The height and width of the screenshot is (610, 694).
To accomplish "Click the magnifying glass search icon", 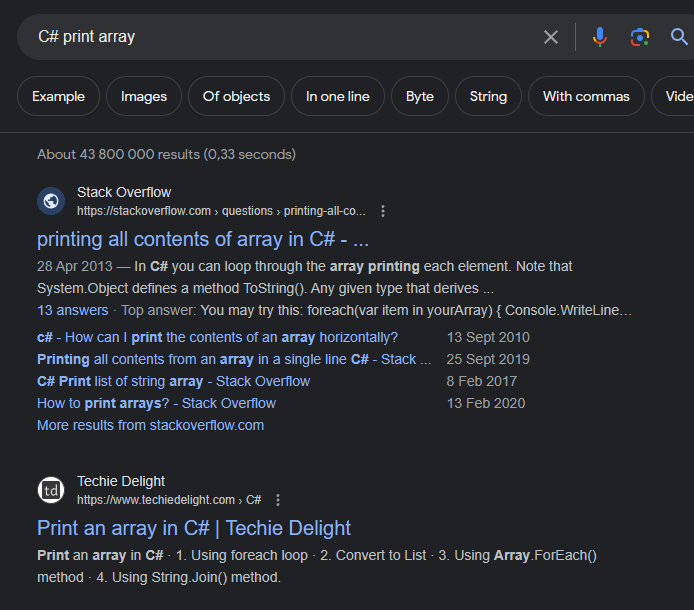I will [679, 37].
